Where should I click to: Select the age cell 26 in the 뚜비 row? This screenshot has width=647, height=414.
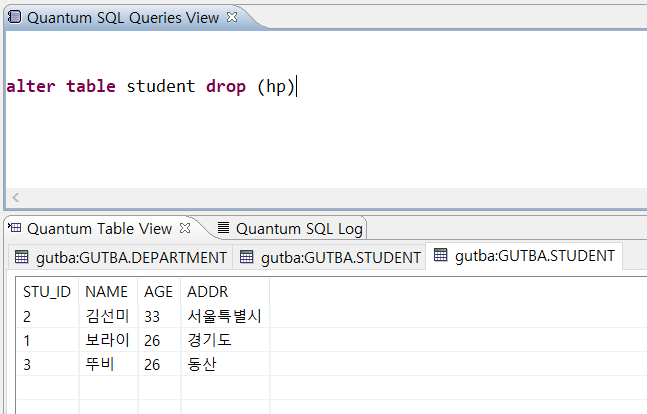[x=159, y=364]
